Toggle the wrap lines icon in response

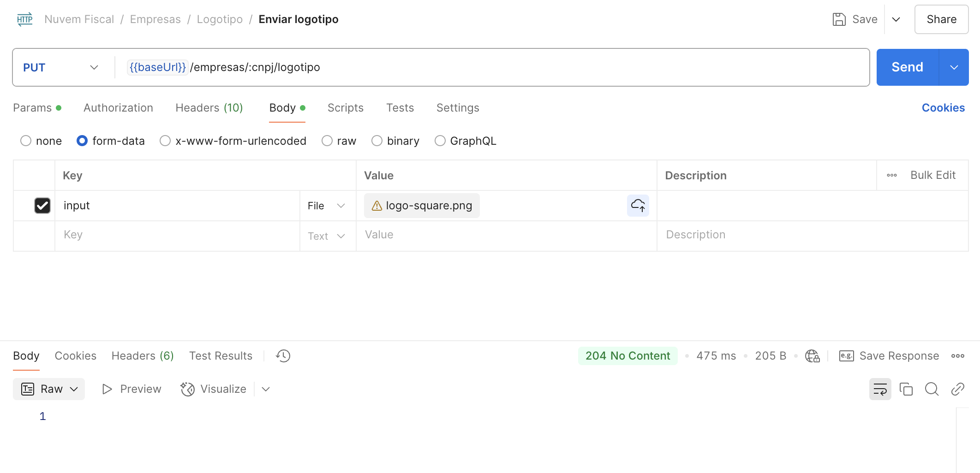click(x=880, y=389)
